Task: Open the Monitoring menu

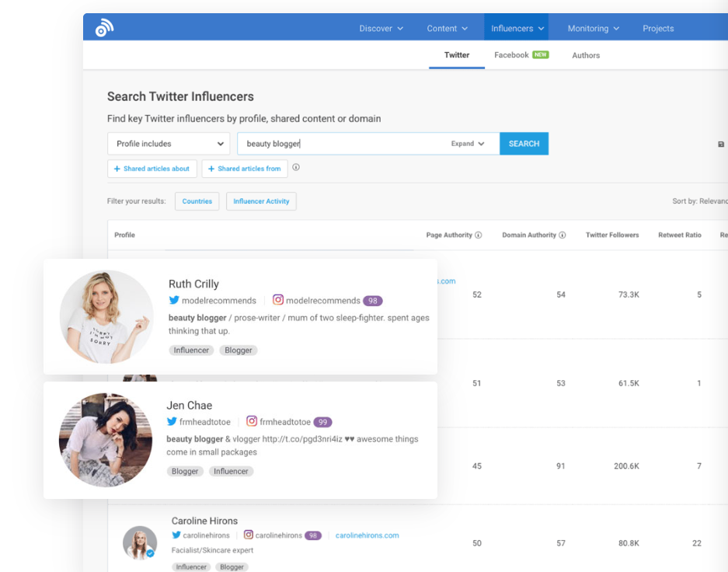Action: (x=593, y=28)
